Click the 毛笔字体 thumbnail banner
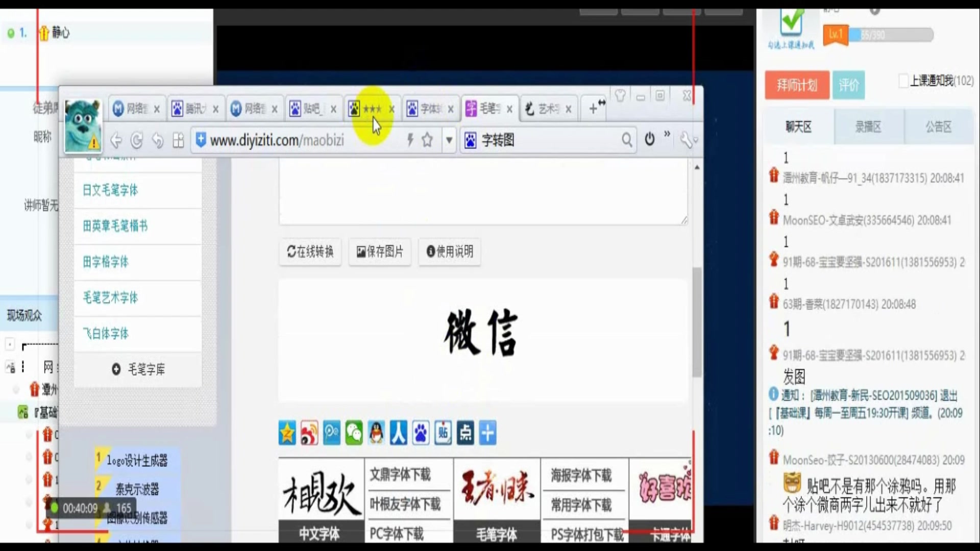 pyautogui.click(x=497, y=501)
